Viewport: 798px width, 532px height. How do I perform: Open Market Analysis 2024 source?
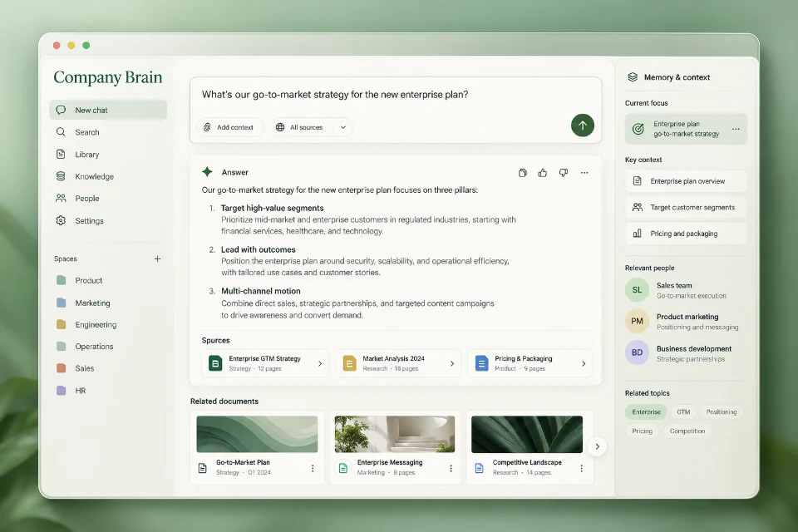point(398,363)
